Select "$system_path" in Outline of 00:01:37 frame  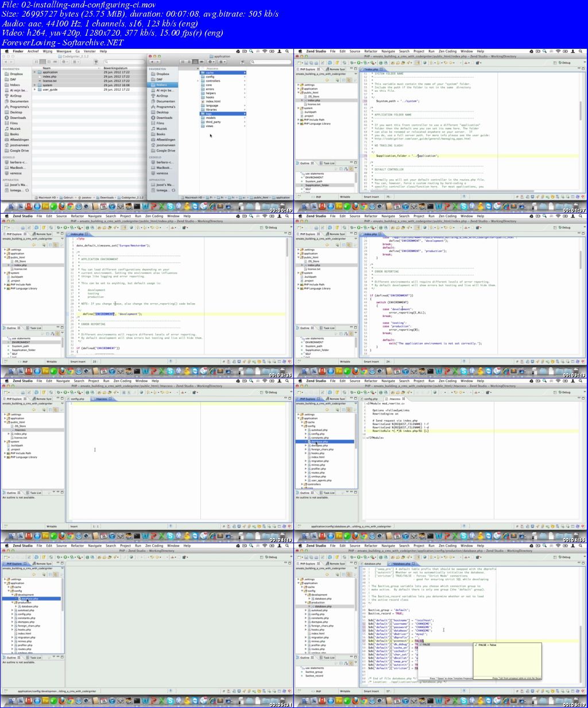(314, 181)
